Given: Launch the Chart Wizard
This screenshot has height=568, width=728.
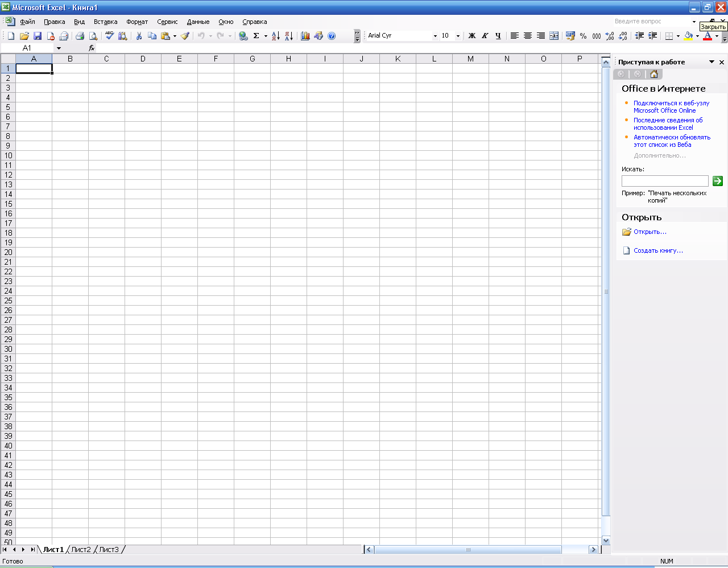Looking at the screenshot, I should point(305,36).
